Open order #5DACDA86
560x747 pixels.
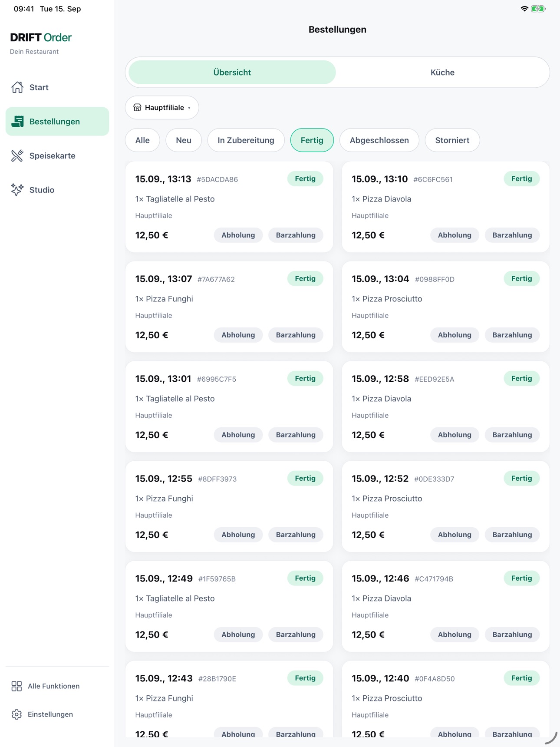click(229, 207)
